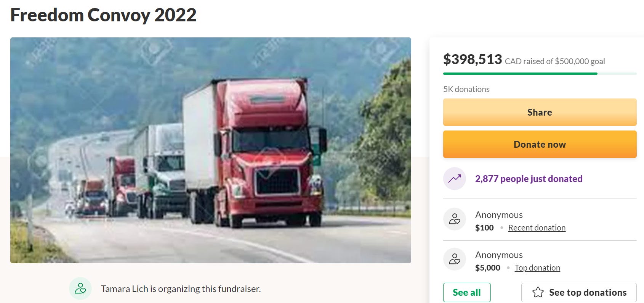Click the 2,877 people just donated text
644x303 pixels.
tap(529, 179)
